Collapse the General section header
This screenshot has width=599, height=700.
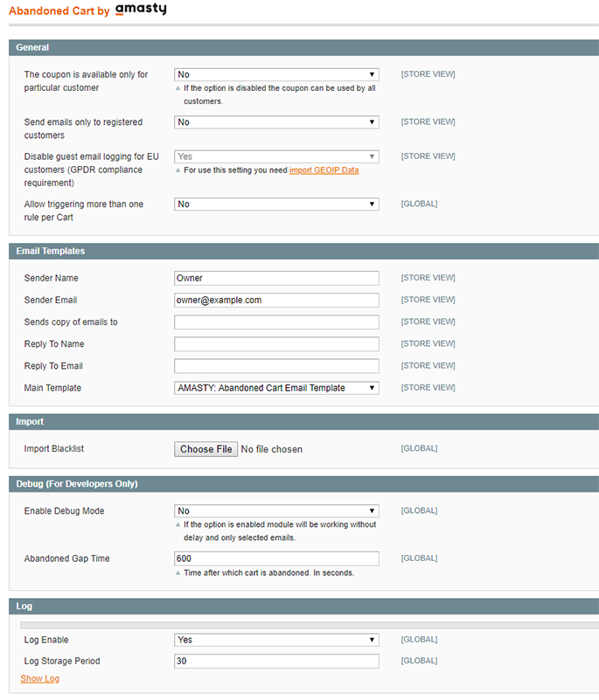pos(303,47)
